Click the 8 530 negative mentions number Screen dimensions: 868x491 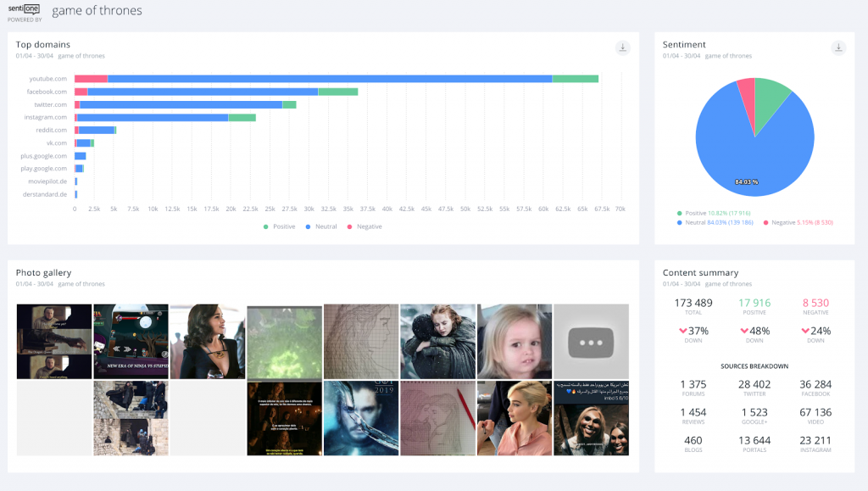click(815, 303)
